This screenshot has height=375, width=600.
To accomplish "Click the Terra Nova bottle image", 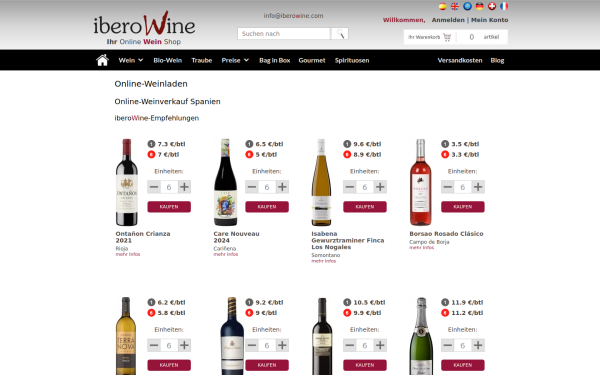I will pyautogui.click(x=126, y=336).
